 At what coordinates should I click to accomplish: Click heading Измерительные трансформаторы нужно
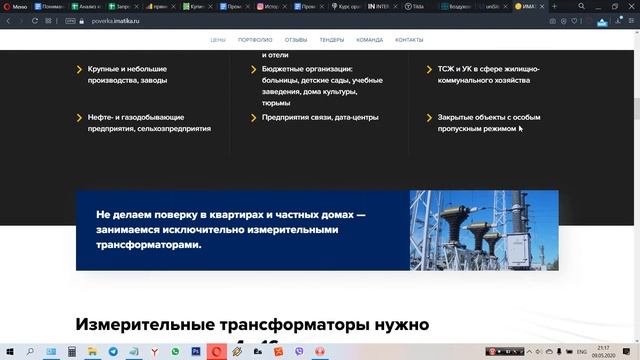pos(252,324)
